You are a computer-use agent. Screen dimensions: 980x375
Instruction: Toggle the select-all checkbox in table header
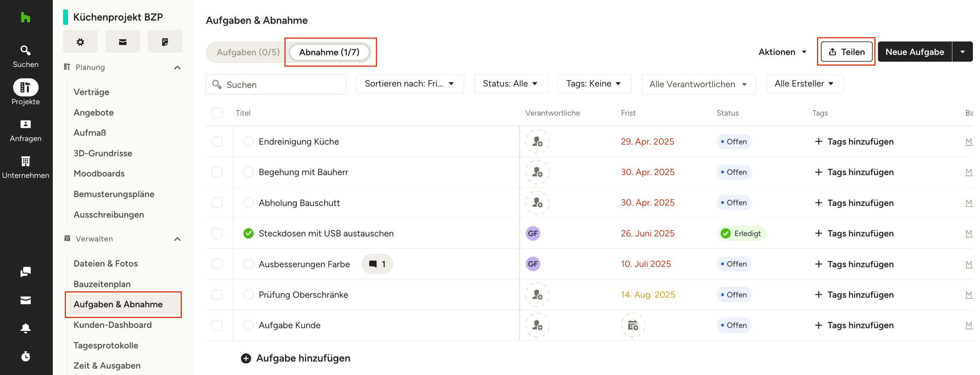coord(217,113)
